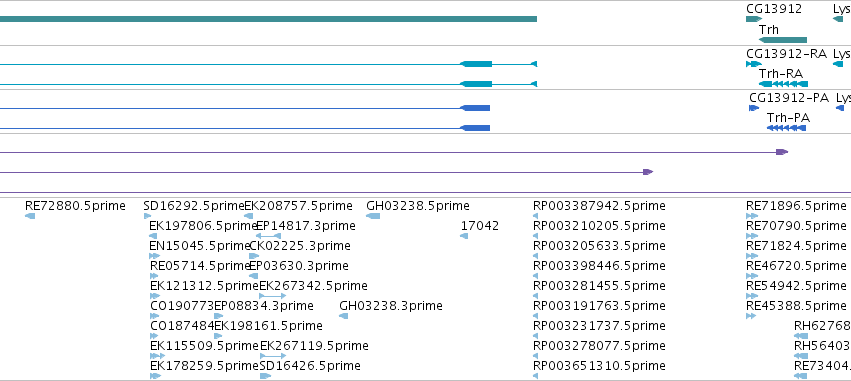Viewport: 851px width, 381px height.
Task: Click EK178259.5prime label
Action: pyautogui.click(x=205, y=366)
